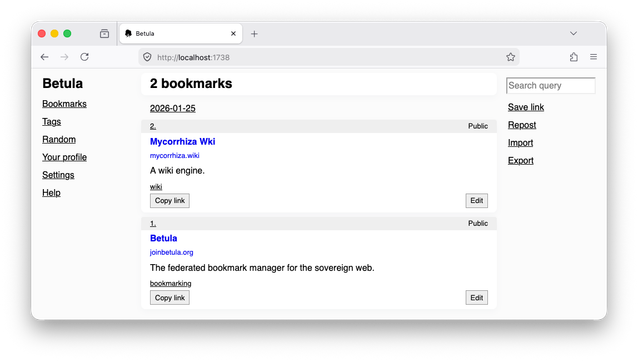Go back using browser back arrow
This screenshot has width=638, height=361.
(45, 57)
